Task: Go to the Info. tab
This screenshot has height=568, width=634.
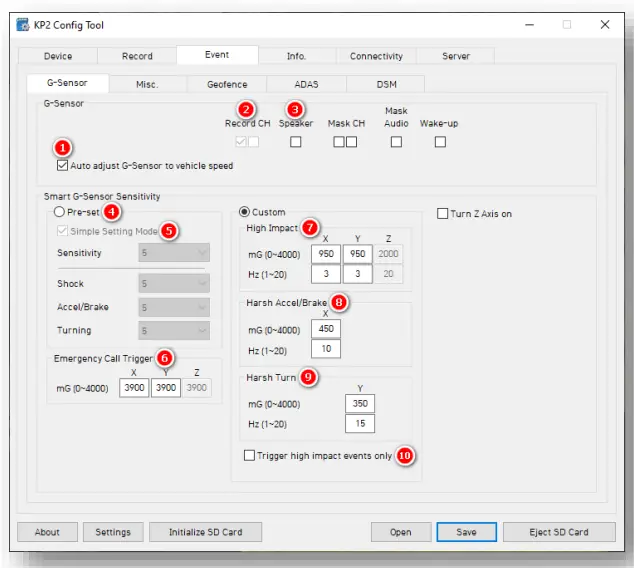Action: [296, 56]
